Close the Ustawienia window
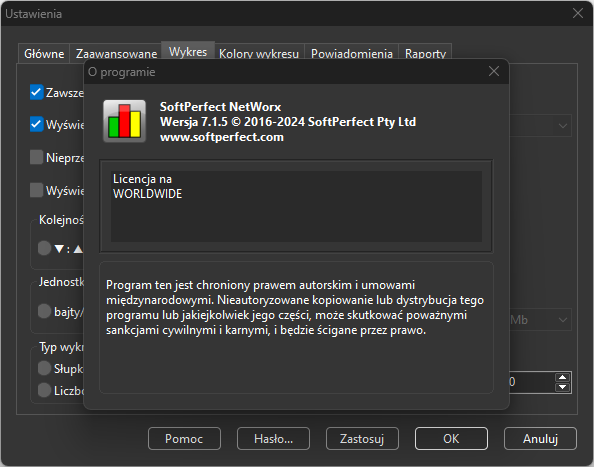Screen dimensions: 594x467 [578, 13]
